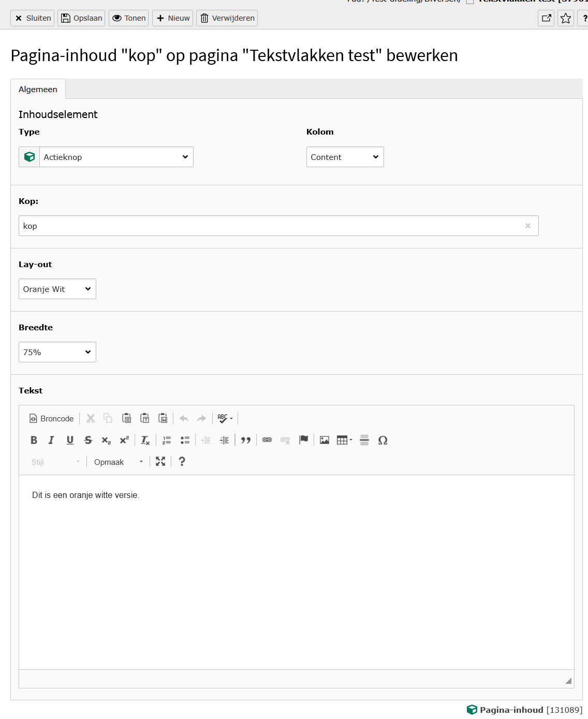Maximize the editor with fullscreen icon
This screenshot has width=588, height=719.
160,462
